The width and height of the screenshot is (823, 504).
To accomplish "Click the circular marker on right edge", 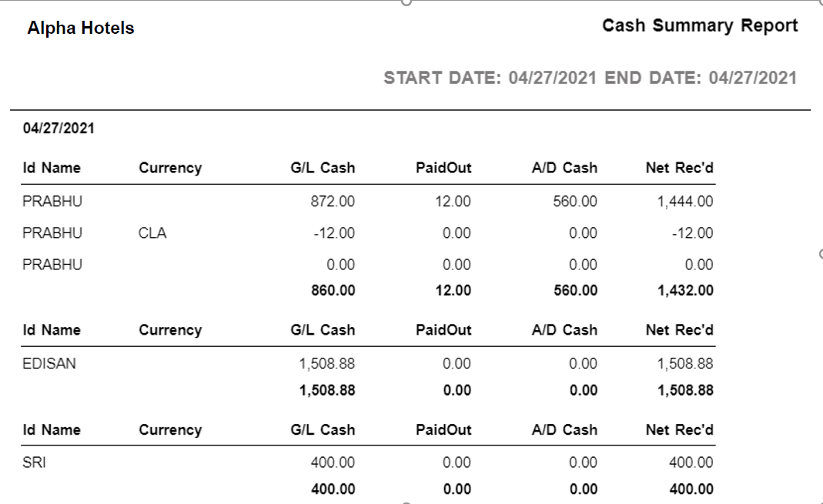I will (x=819, y=254).
